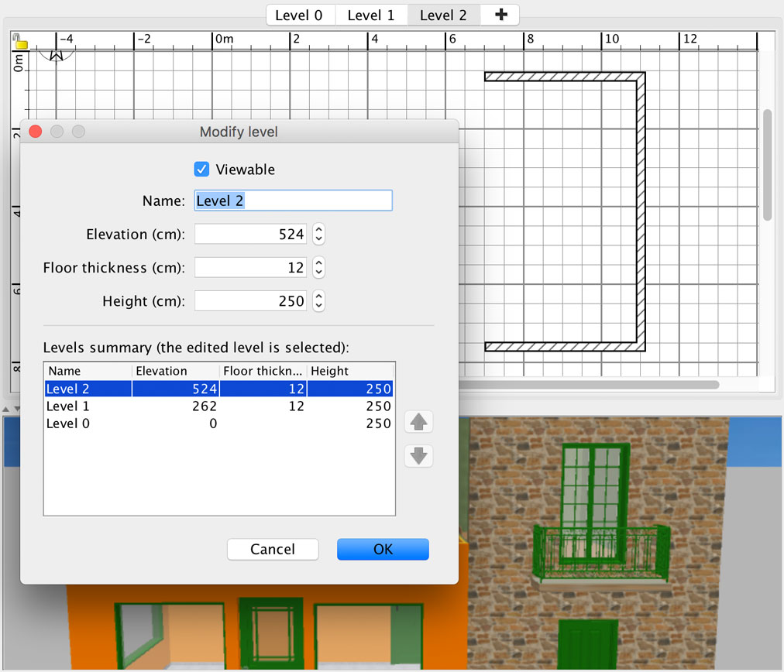The width and height of the screenshot is (784, 672).
Task: Move selected level down with the down arrow
Action: tap(418, 456)
